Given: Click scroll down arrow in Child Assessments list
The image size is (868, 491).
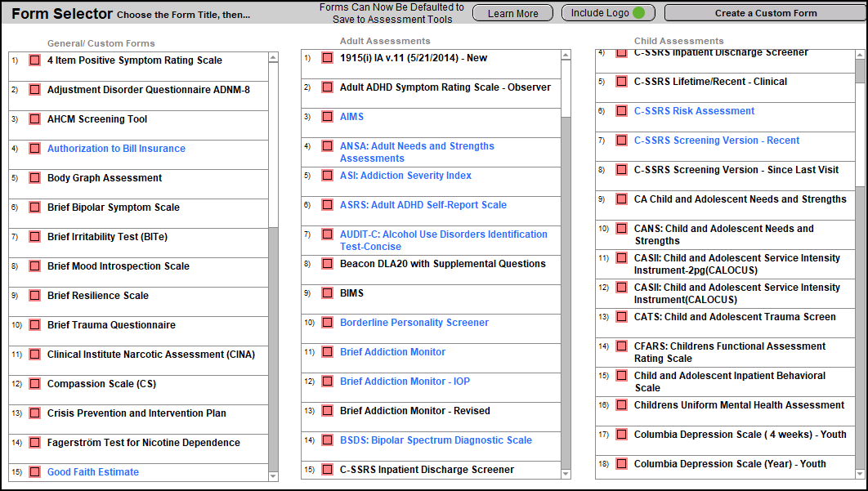Looking at the screenshot, I should coord(860,474).
